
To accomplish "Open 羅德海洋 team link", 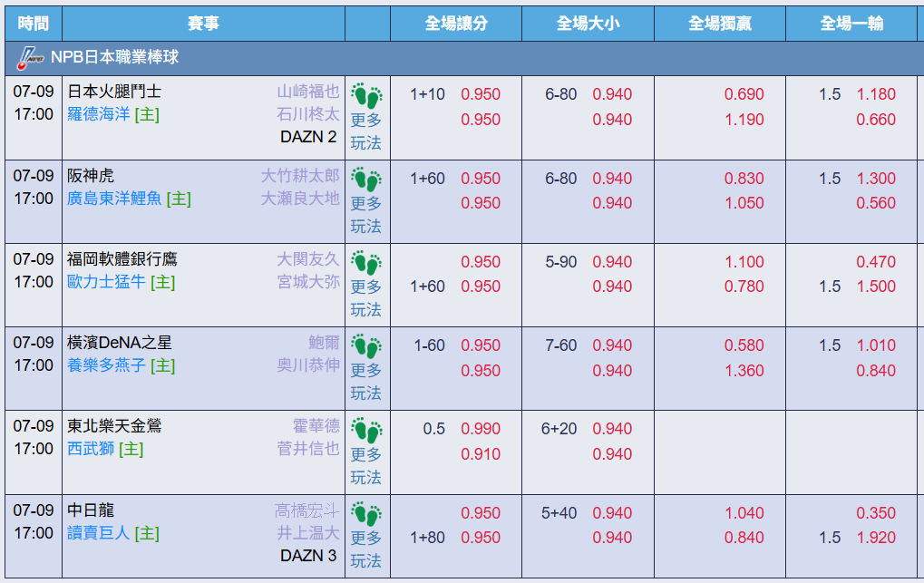I will click(x=99, y=114).
